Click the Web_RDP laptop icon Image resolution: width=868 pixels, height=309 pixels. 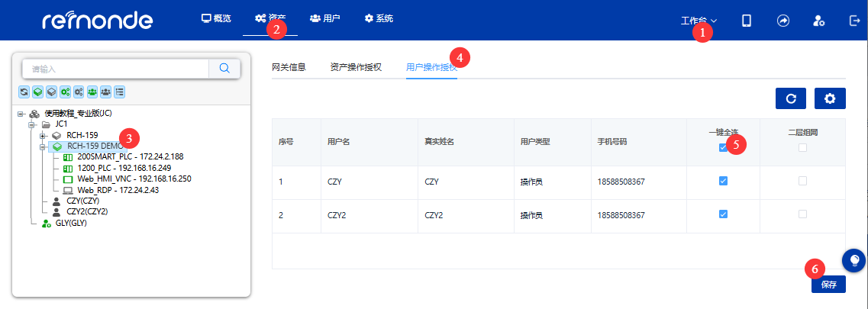click(68, 191)
